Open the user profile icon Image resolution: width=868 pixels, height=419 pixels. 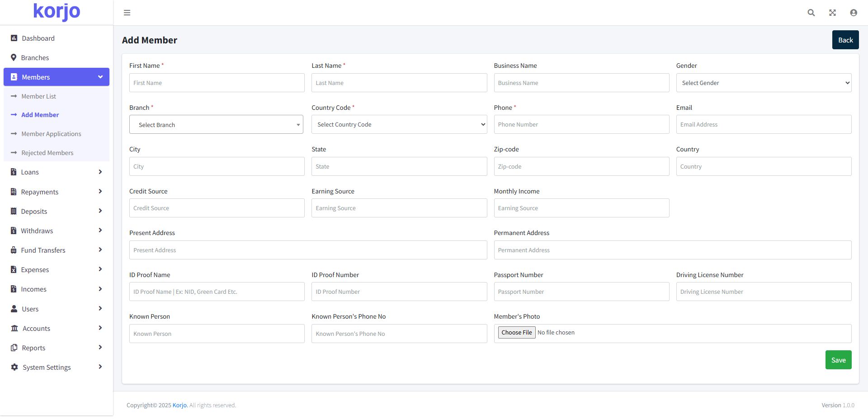(x=854, y=13)
